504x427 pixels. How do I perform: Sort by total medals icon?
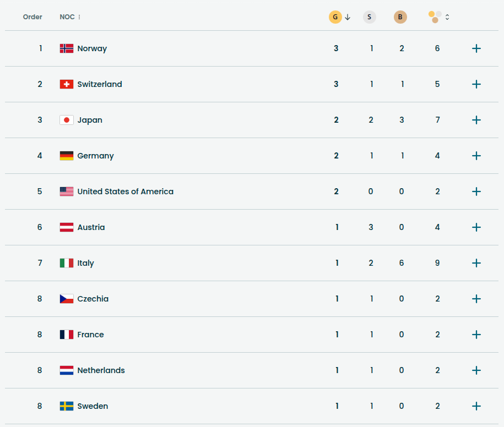click(x=435, y=17)
